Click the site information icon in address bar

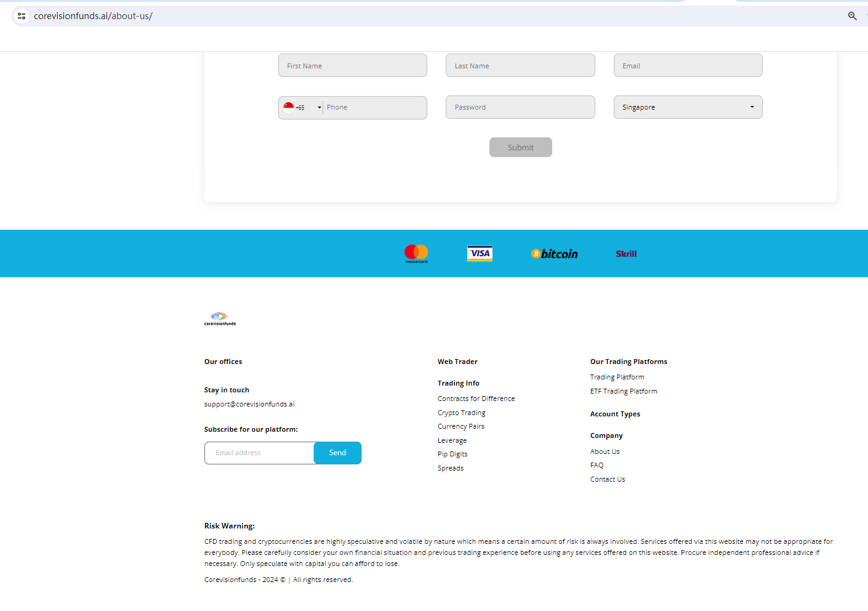(x=22, y=16)
